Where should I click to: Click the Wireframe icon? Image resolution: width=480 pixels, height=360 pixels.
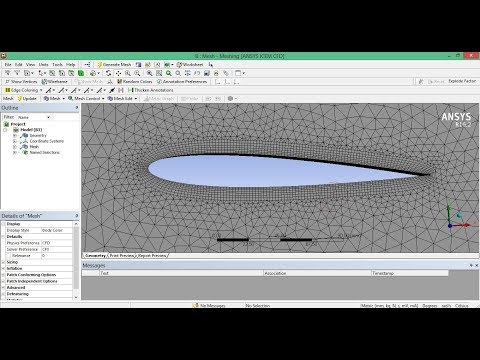(x=44, y=82)
